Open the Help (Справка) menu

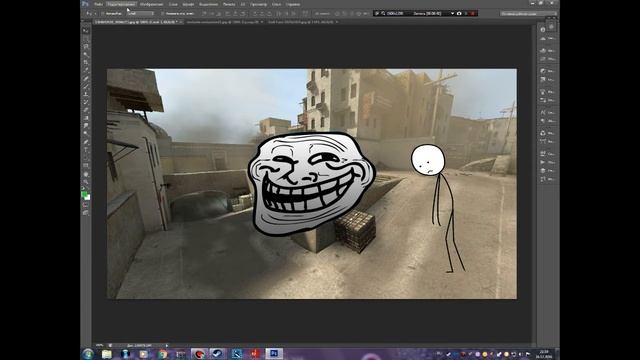pyautogui.click(x=293, y=4)
